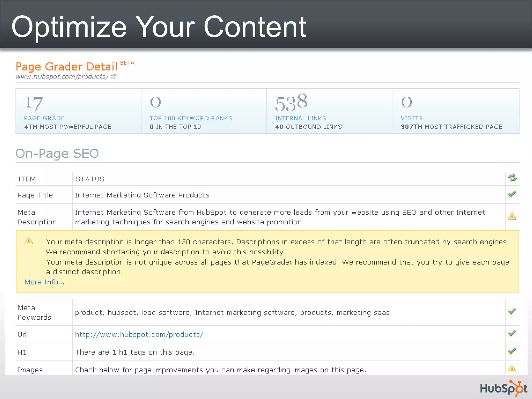This screenshot has width=532, height=399.
Task: Click green checkmark in Page Title row
Action: 512,194
